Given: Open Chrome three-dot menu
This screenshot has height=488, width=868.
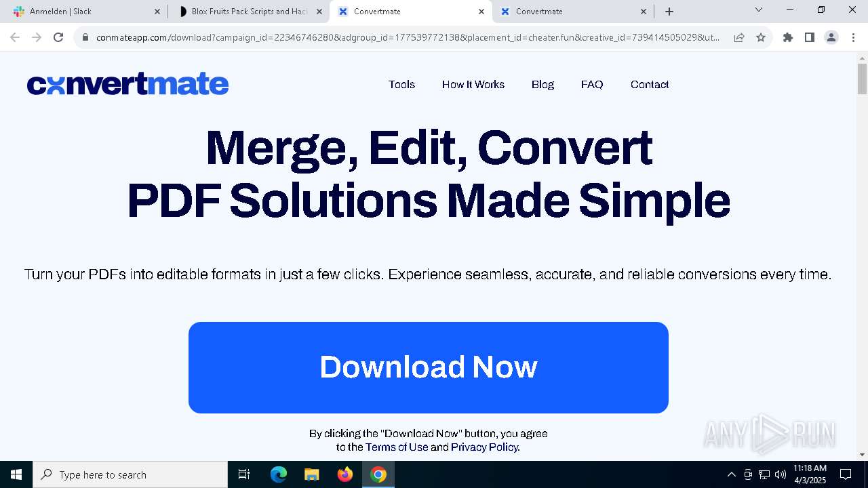Looking at the screenshot, I should pos(853,37).
